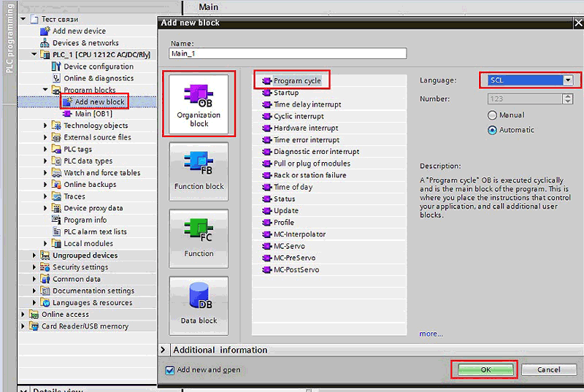Confirm the dialog with OK
This screenshot has width=584, height=392.
click(485, 370)
